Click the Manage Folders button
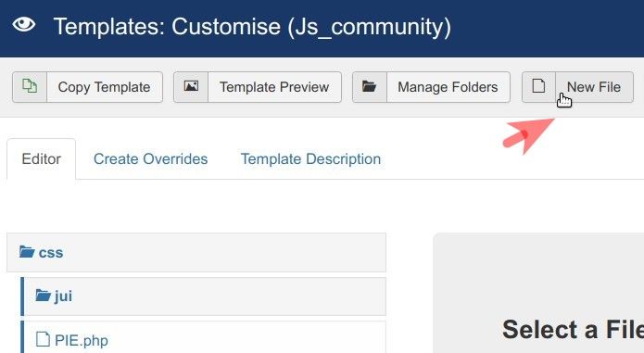Viewport: 644px width, 353px height. point(431,87)
